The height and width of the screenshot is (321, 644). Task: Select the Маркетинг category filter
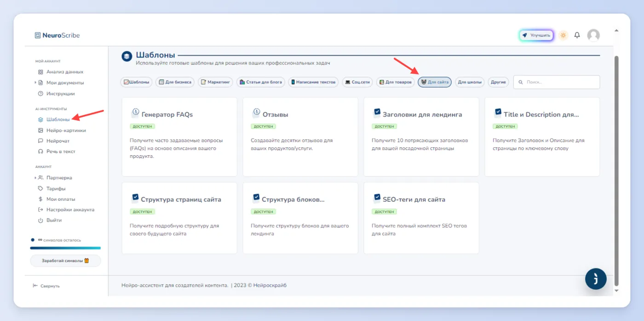(215, 82)
